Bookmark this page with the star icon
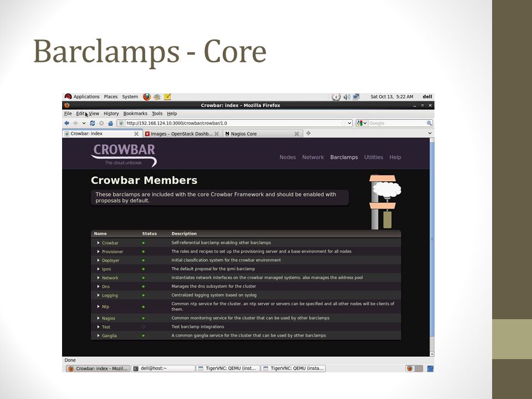Viewport: 532px width, 399px height. point(344,123)
